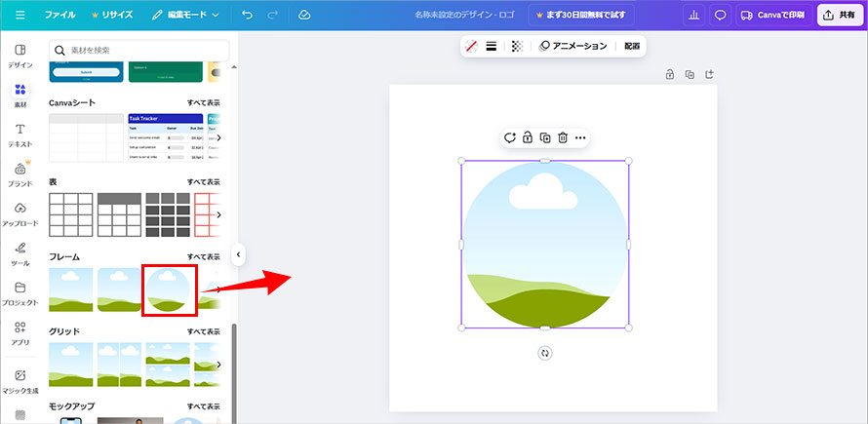Expand the 編集モード dropdown
Image resolution: width=868 pixels, height=424 pixels.
pyautogui.click(x=186, y=15)
